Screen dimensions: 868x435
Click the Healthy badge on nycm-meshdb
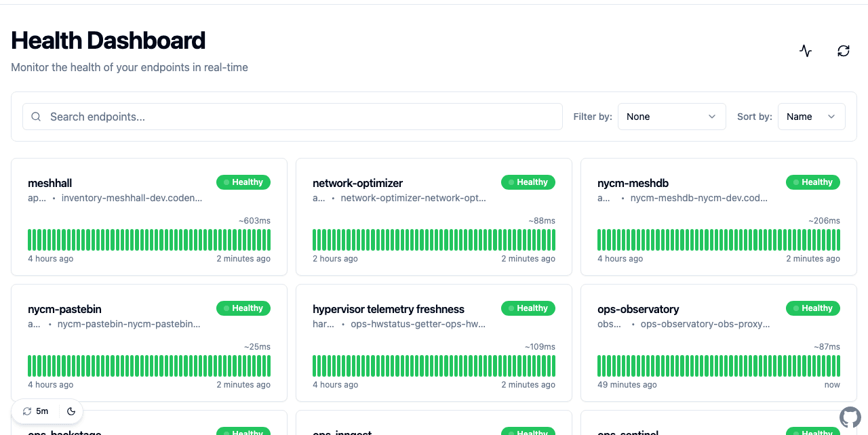813,182
